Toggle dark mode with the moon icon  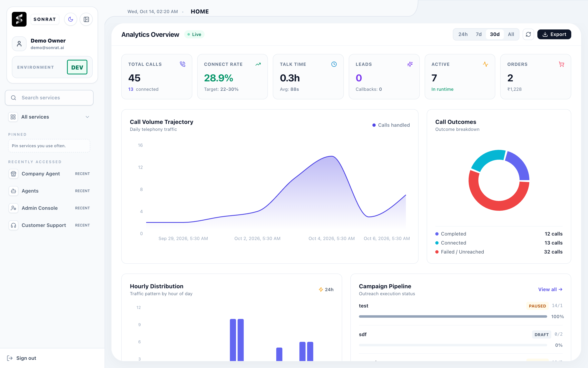point(71,19)
